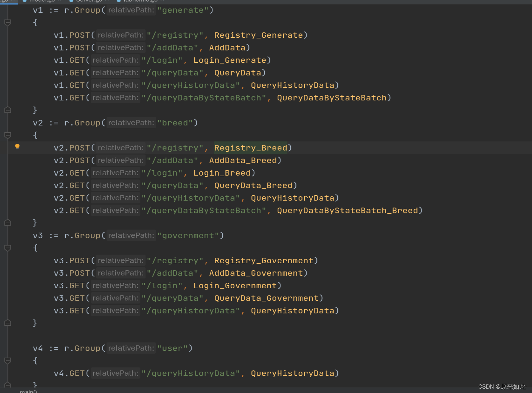532x393 pixels.
Task: Click the "generate" group path string
Action: 183,10
